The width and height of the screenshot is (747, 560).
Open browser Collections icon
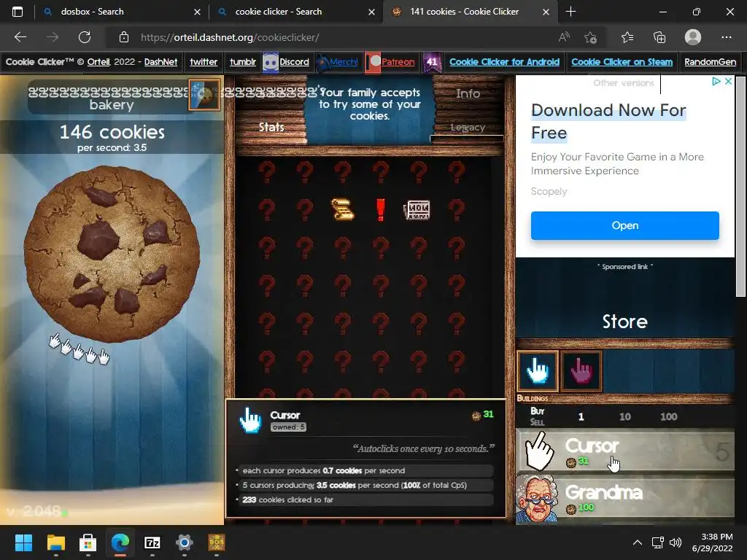[659, 37]
